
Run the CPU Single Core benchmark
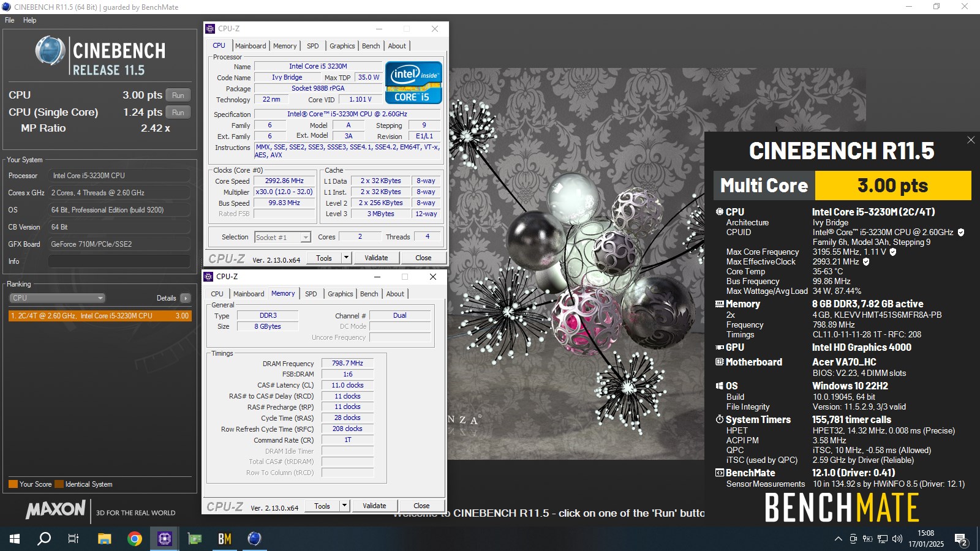click(x=178, y=112)
